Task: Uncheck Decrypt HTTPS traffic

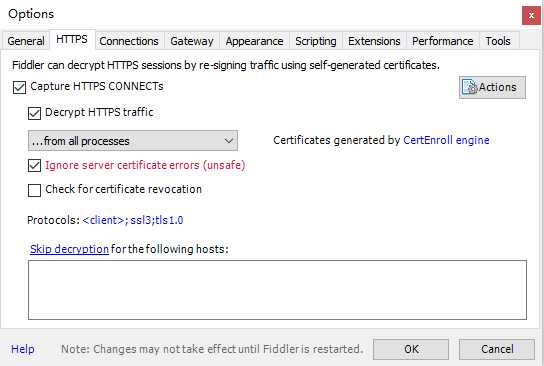Action: click(34, 113)
